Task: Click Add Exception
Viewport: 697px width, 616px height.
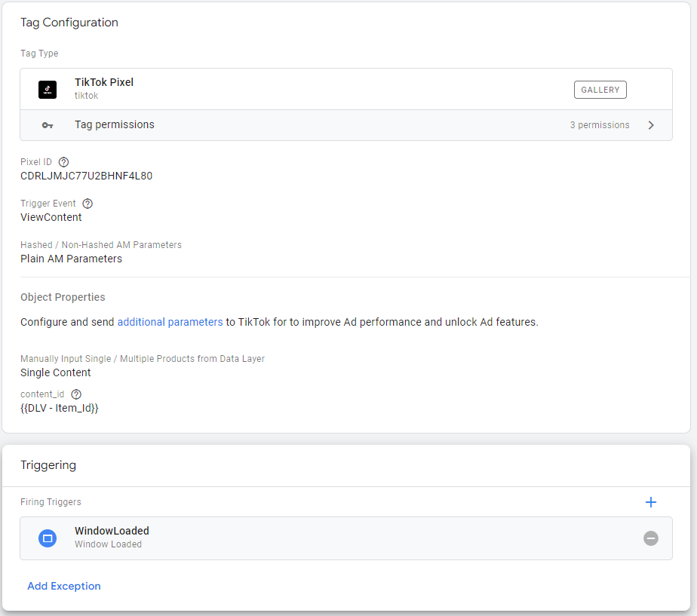Action: tap(64, 586)
